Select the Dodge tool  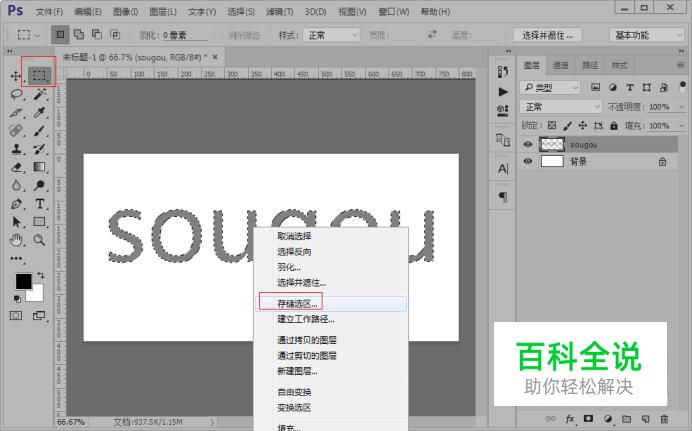pyautogui.click(x=40, y=185)
